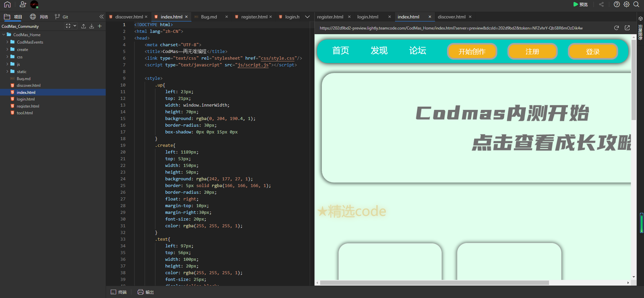Click the 论坛 nav link in preview
Screen dimensions: 644x298
click(x=418, y=51)
